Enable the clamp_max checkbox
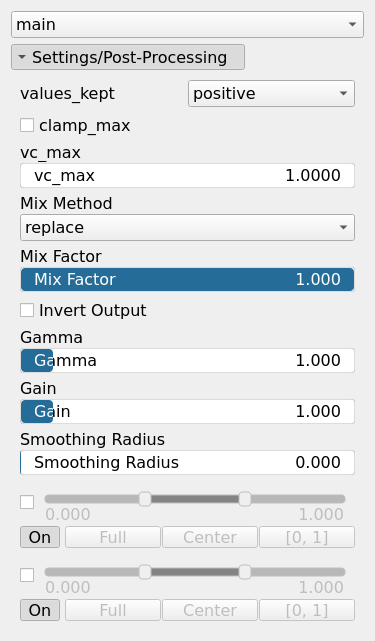The image size is (375, 641). (27, 126)
